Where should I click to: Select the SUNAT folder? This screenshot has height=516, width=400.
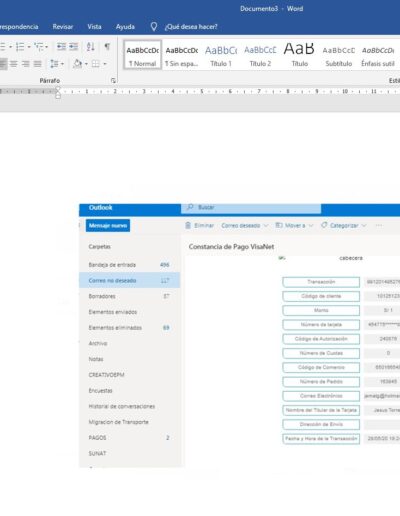(x=129, y=453)
